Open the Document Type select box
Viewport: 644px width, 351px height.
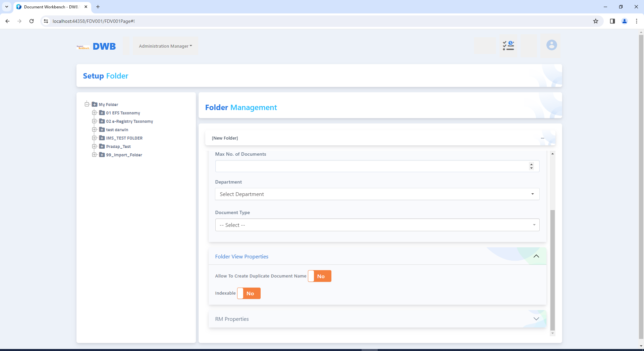pos(377,225)
